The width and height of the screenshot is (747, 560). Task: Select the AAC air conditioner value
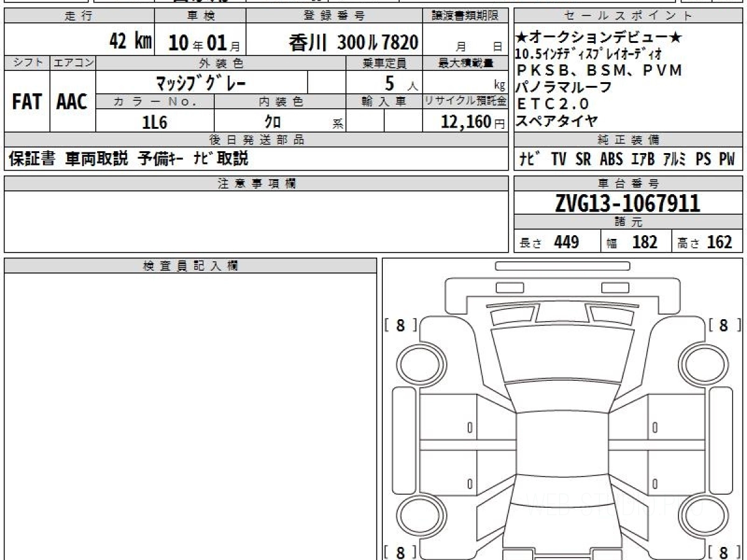coord(72,101)
